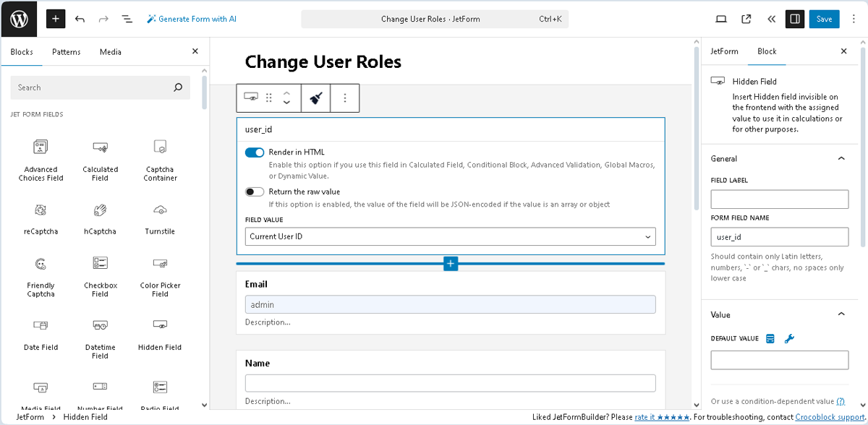Click the WordPress logo icon
Image resolution: width=868 pixels, height=425 pixels.
point(19,19)
